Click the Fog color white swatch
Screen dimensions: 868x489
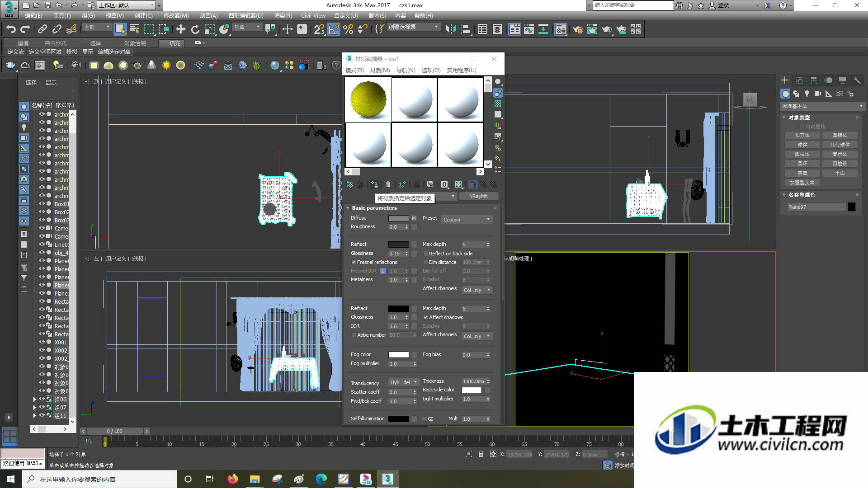point(398,355)
